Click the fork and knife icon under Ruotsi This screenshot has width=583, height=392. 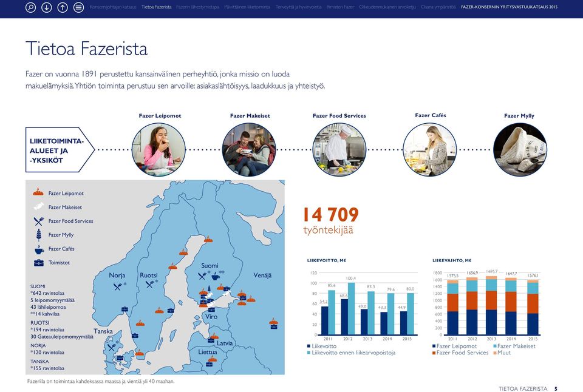[150, 285]
